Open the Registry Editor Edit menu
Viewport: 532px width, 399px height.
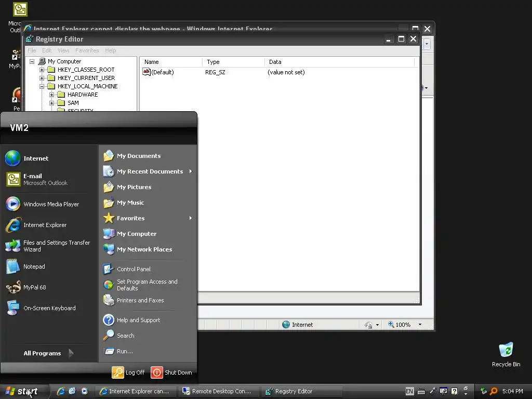[47, 50]
